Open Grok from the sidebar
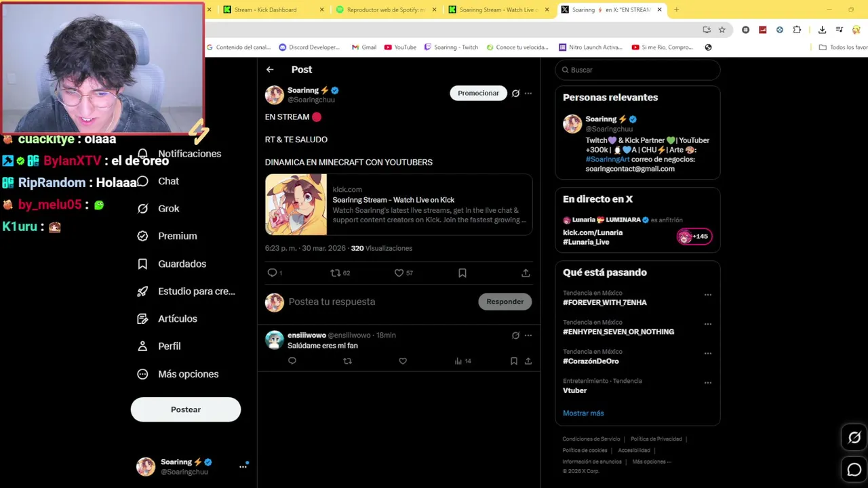Viewport: 868px width, 488px height. 158,209
